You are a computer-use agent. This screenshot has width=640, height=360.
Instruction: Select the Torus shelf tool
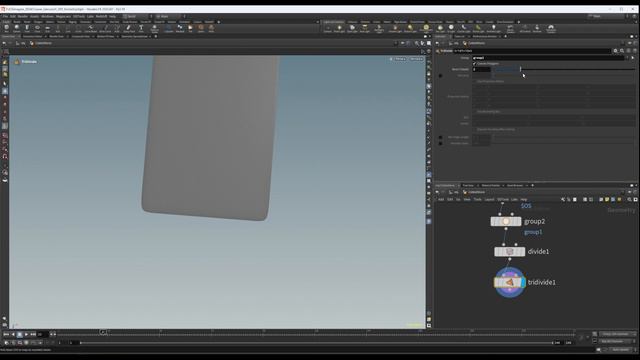pos(37,28)
